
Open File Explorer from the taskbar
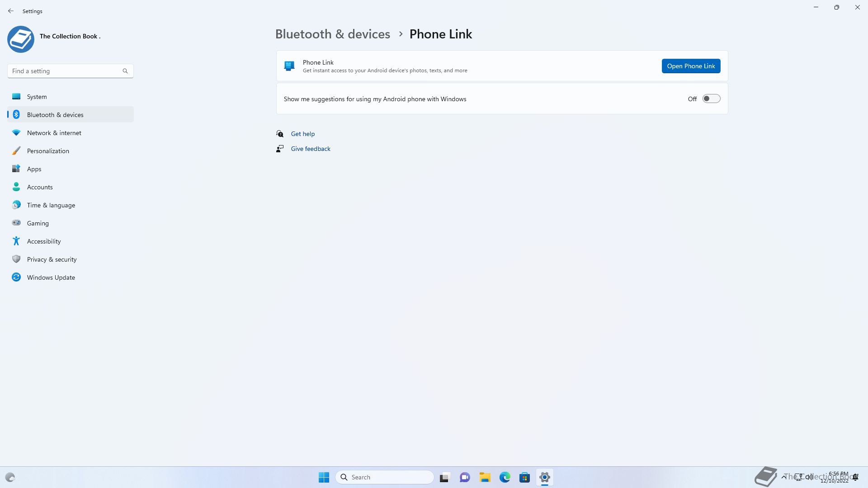485,477
